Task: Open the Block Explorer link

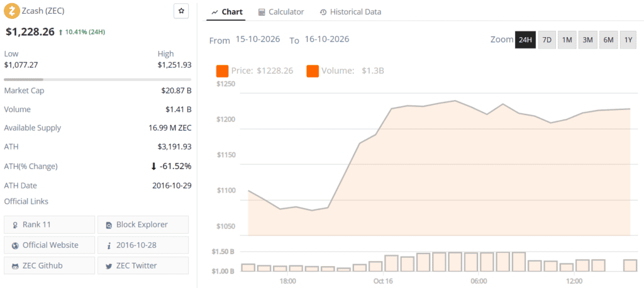Action: [x=143, y=224]
